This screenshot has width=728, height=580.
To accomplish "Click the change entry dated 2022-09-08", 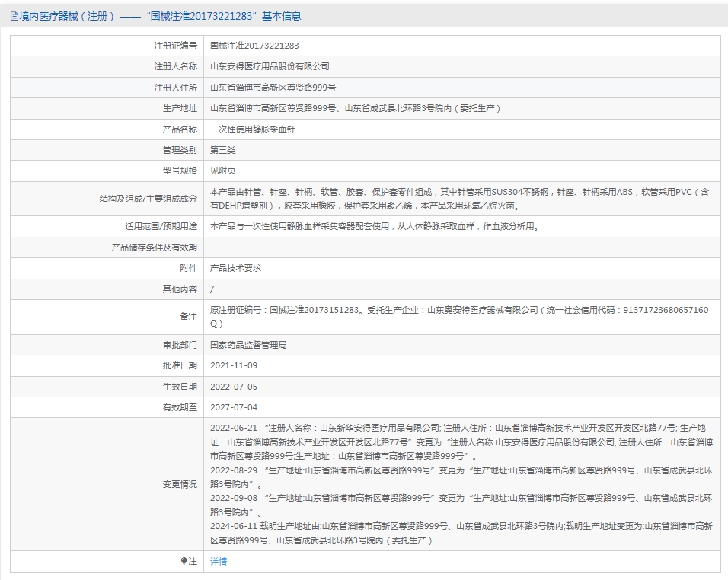I will 461,505.
